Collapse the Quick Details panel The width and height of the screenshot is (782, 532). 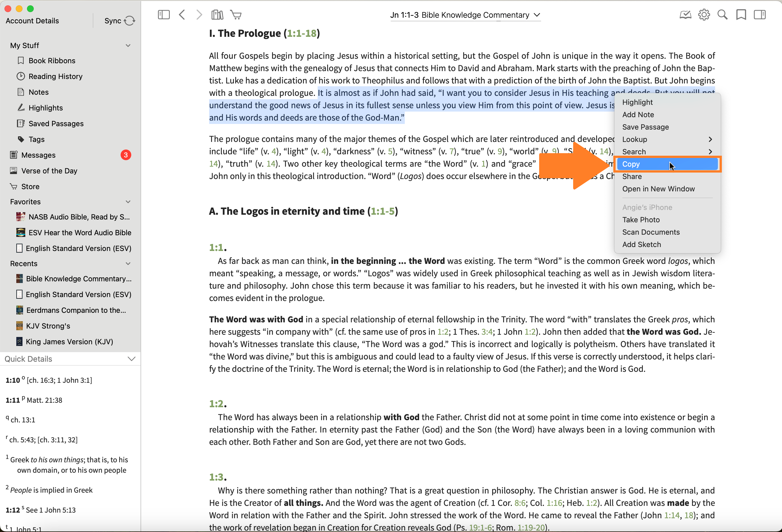[x=132, y=359]
